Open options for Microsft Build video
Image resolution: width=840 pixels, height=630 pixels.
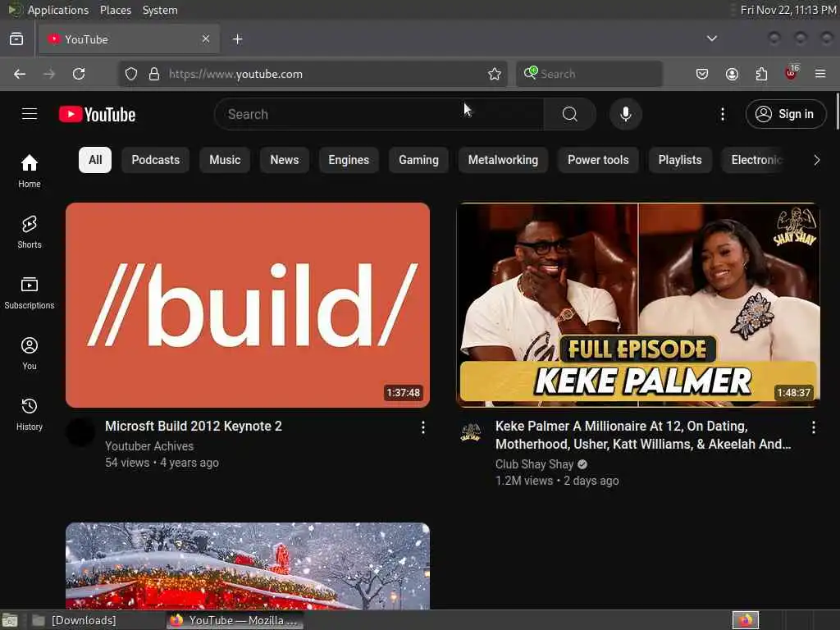423,427
